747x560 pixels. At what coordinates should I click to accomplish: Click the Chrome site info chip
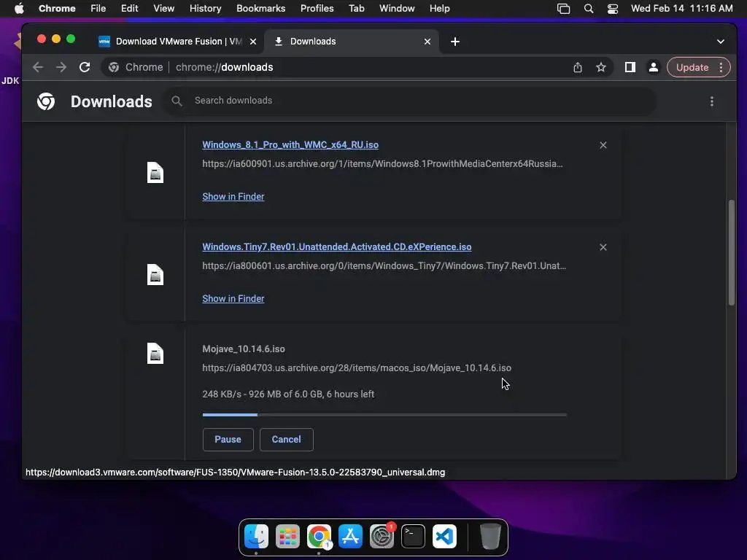point(136,67)
